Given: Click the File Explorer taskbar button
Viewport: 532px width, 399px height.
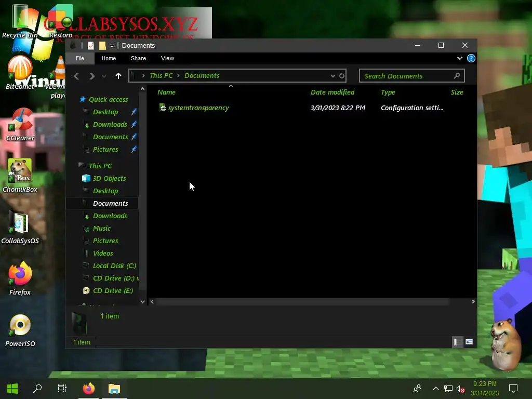Looking at the screenshot, I should click(x=114, y=389).
